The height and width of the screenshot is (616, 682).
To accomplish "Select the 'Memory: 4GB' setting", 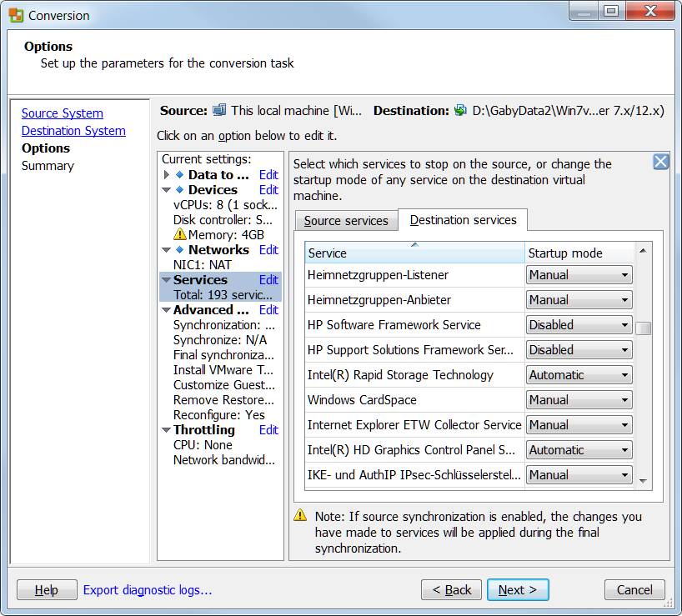I will coord(226,234).
